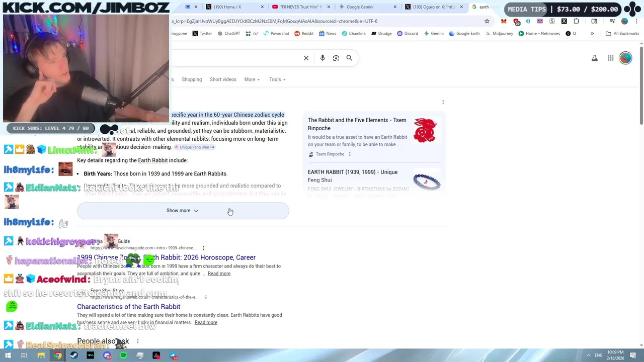Open the Tools dropdown

[x=277, y=79]
